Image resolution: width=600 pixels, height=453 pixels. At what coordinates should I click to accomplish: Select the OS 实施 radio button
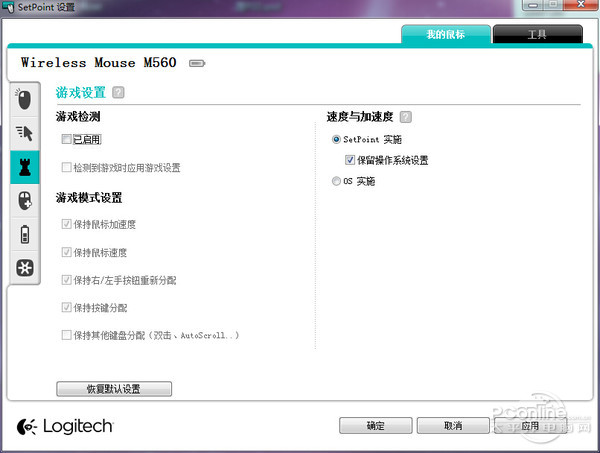tap(336, 181)
